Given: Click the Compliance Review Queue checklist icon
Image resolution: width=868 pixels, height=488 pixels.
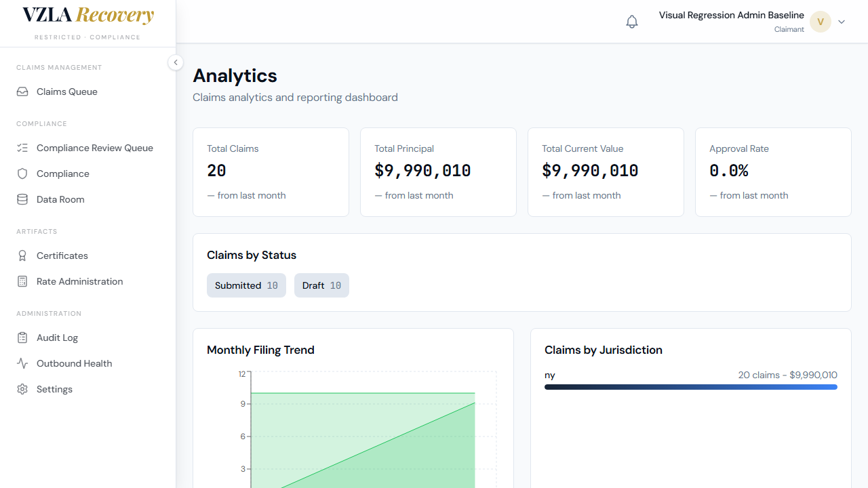Looking at the screenshot, I should click(22, 148).
